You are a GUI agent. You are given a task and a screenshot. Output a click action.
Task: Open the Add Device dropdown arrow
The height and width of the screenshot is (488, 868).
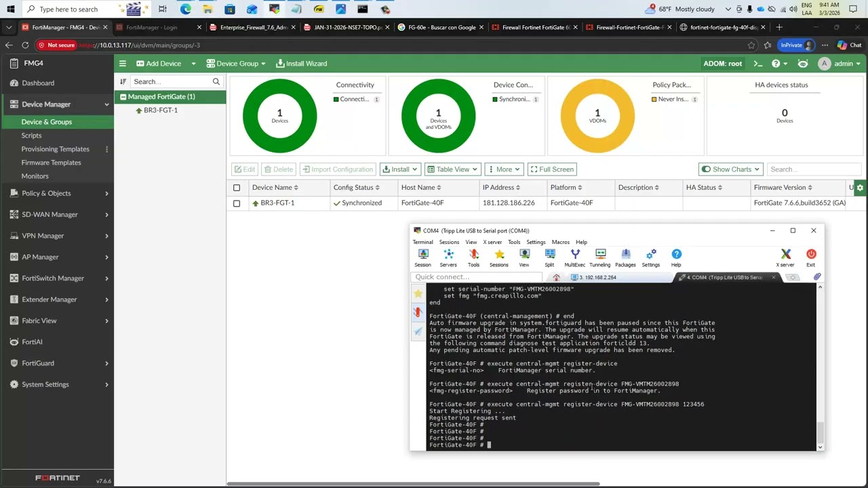tap(193, 64)
